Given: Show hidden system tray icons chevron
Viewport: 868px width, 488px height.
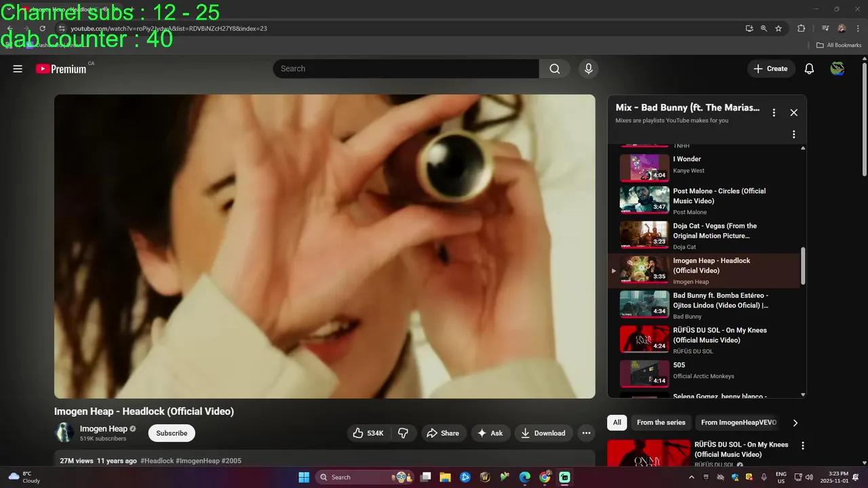Looking at the screenshot, I should 691,477.
